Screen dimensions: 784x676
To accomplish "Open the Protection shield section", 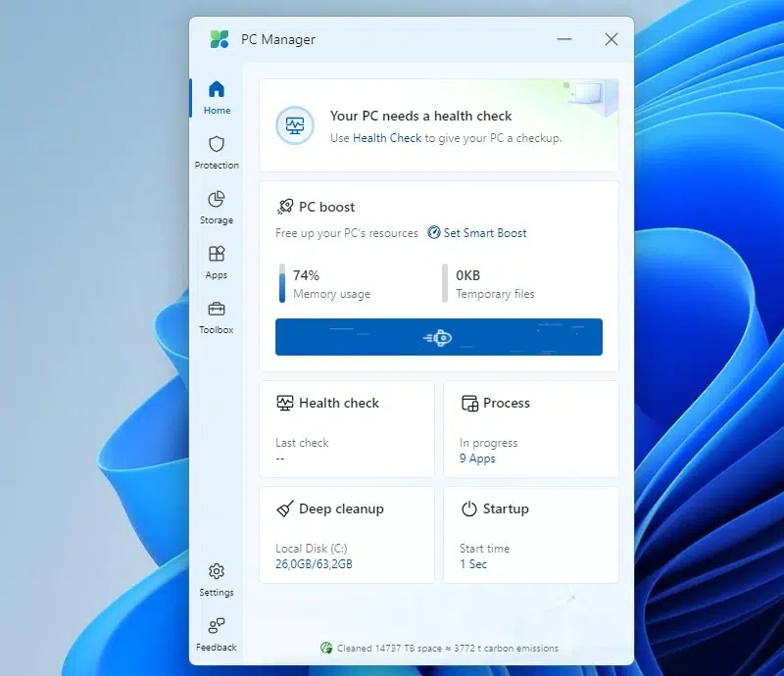I will tap(217, 152).
